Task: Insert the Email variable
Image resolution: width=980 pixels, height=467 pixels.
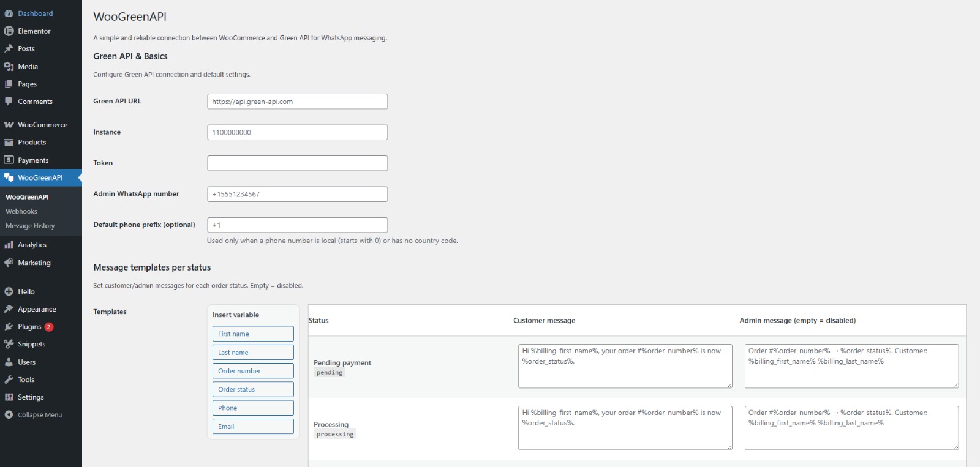Action: click(253, 427)
